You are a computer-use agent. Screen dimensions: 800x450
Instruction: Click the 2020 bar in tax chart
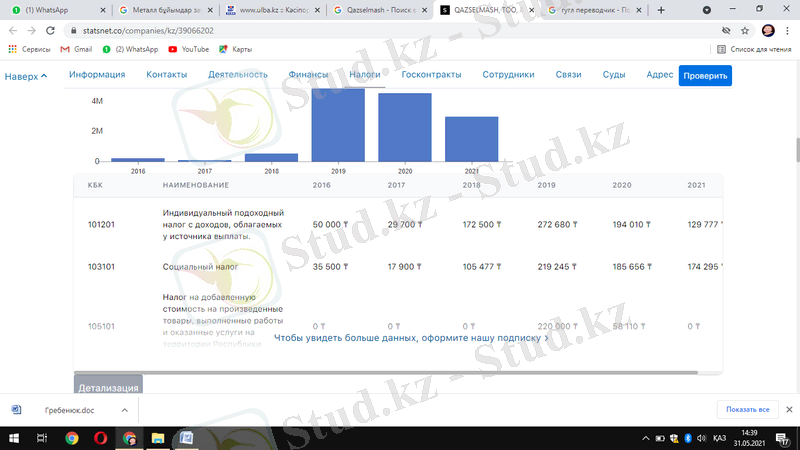pyautogui.click(x=405, y=128)
